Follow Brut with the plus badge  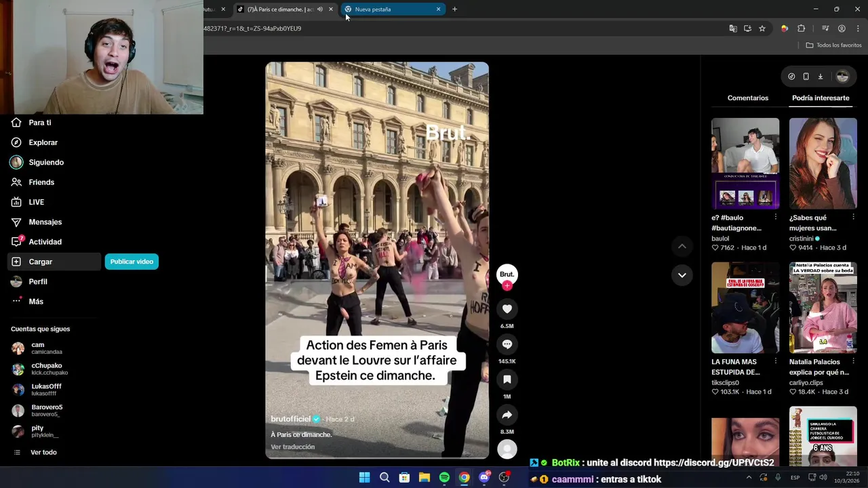coord(507,285)
